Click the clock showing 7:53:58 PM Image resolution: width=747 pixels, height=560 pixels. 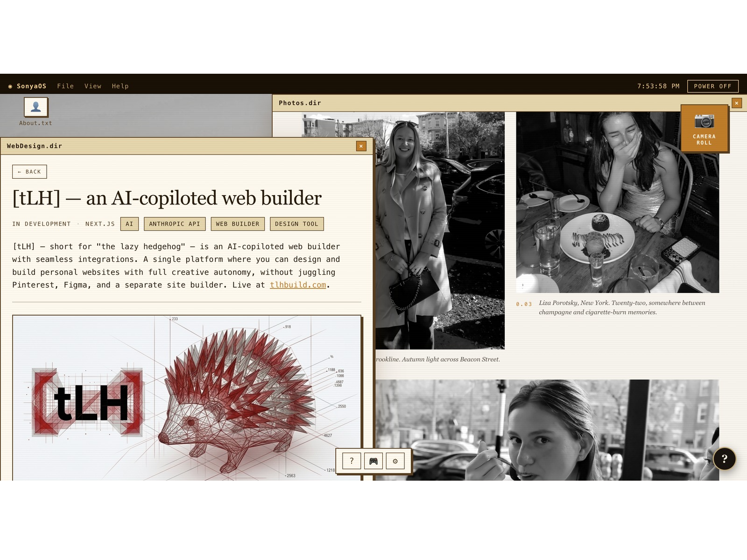(658, 86)
